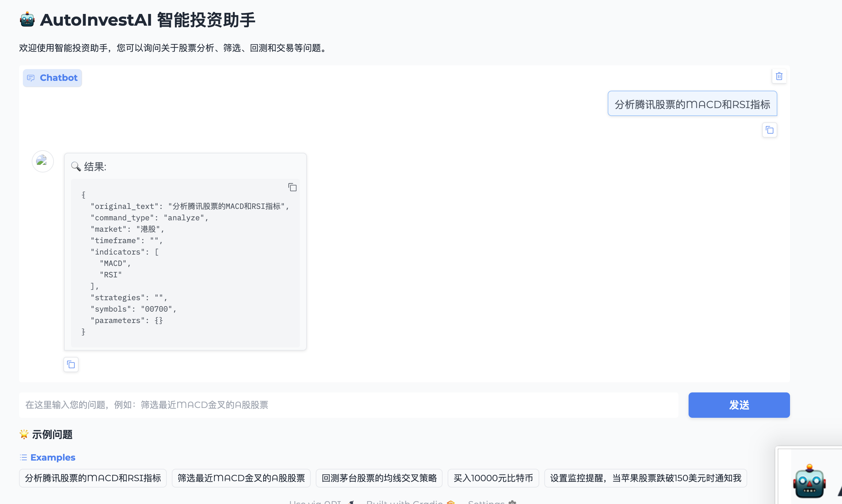Copy the JSON code block
This screenshot has height=504, width=842.
[x=292, y=187]
